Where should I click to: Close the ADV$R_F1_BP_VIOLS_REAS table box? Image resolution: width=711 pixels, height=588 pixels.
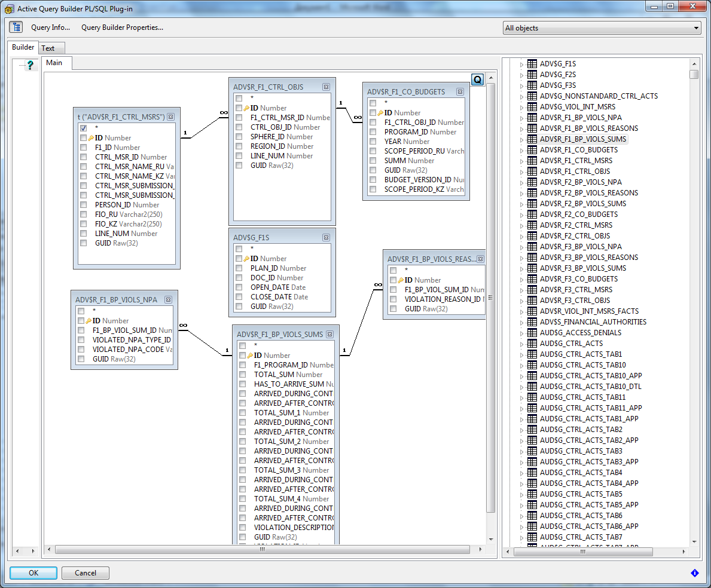tap(480, 259)
